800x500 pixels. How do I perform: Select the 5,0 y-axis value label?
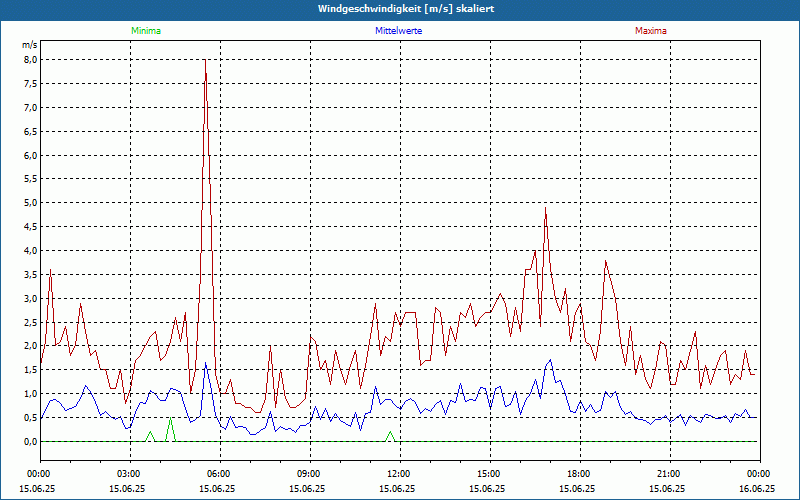click(30, 203)
